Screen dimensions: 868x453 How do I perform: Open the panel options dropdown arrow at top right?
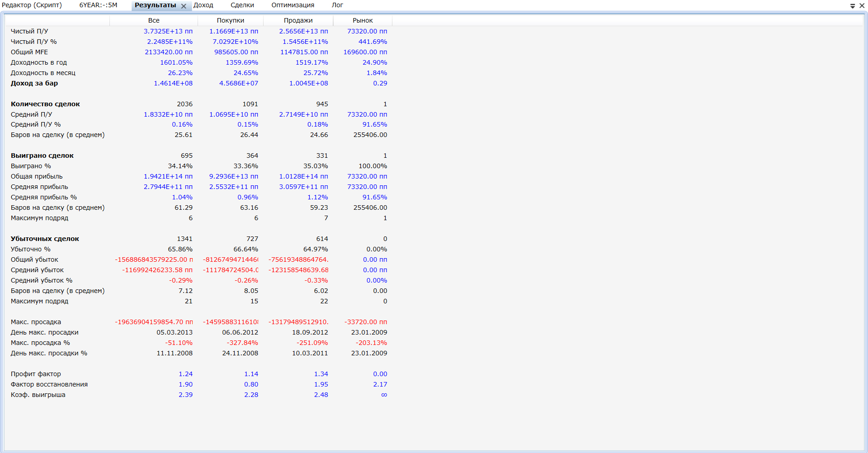853,6
